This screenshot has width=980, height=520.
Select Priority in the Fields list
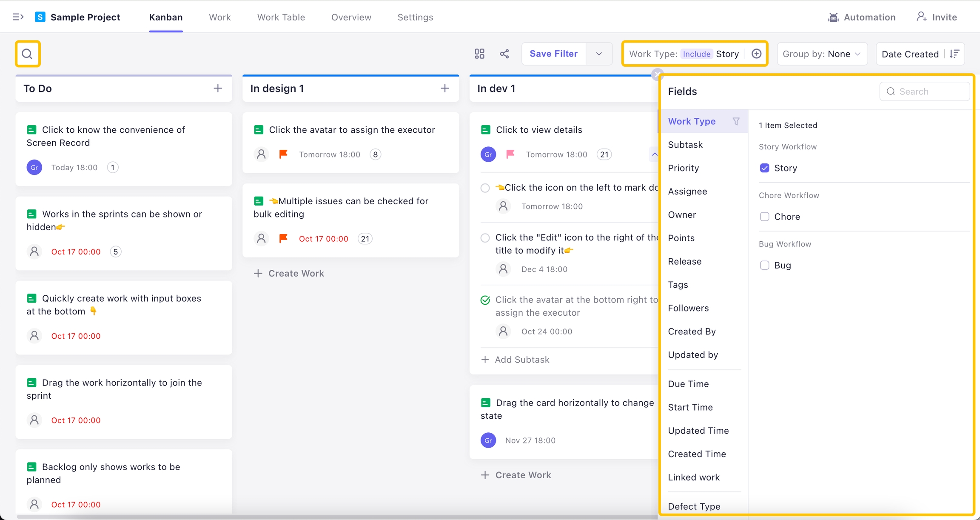click(x=683, y=168)
